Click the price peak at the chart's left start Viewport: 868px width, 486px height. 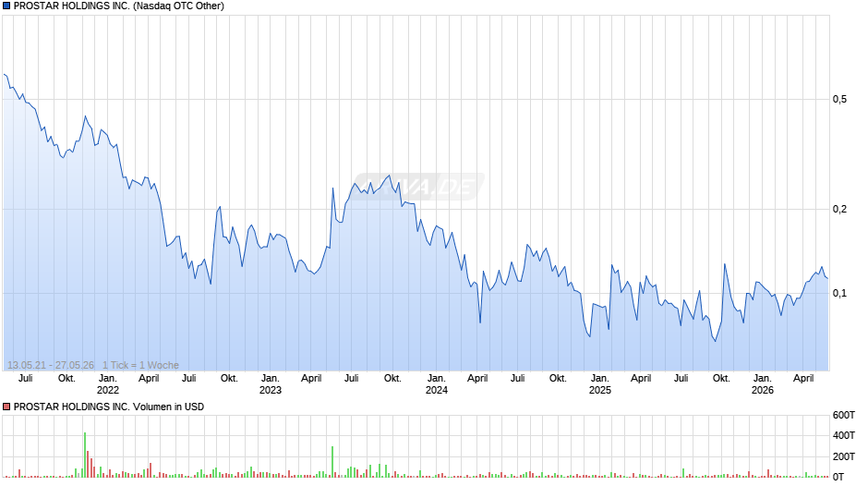click(x=5, y=74)
